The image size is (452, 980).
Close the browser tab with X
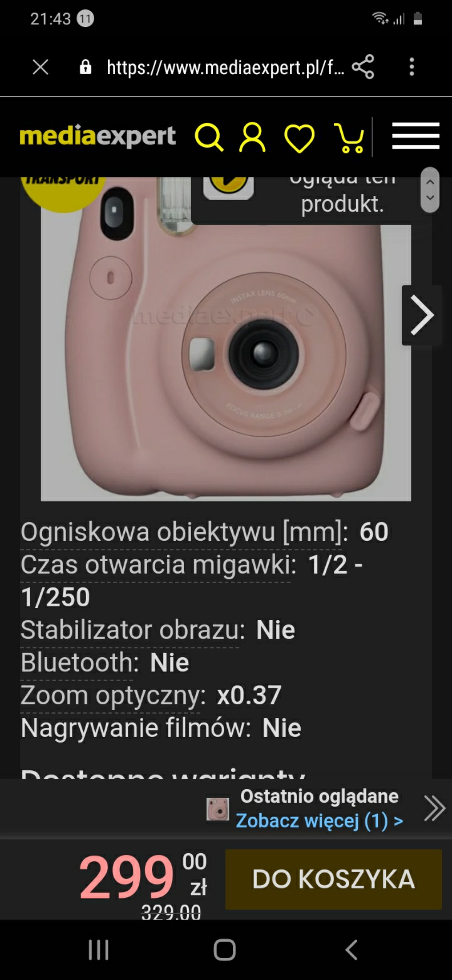click(41, 67)
